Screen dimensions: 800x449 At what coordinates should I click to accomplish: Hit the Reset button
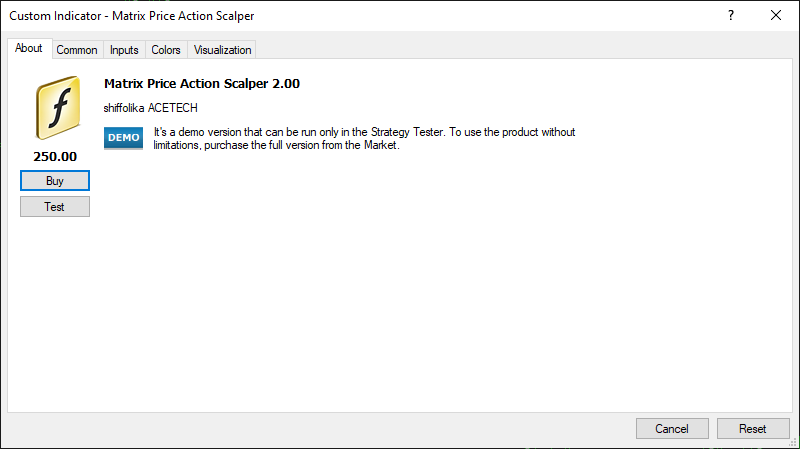point(753,428)
